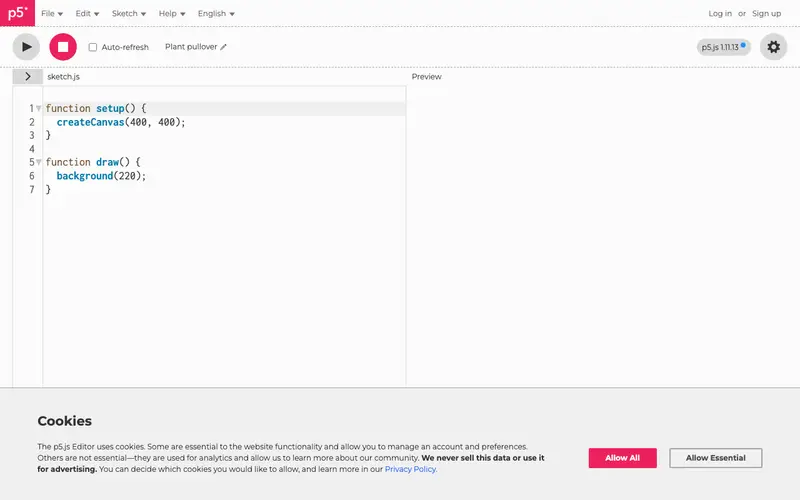
Task: Click the Plant pullover sketch name
Action: (x=191, y=47)
